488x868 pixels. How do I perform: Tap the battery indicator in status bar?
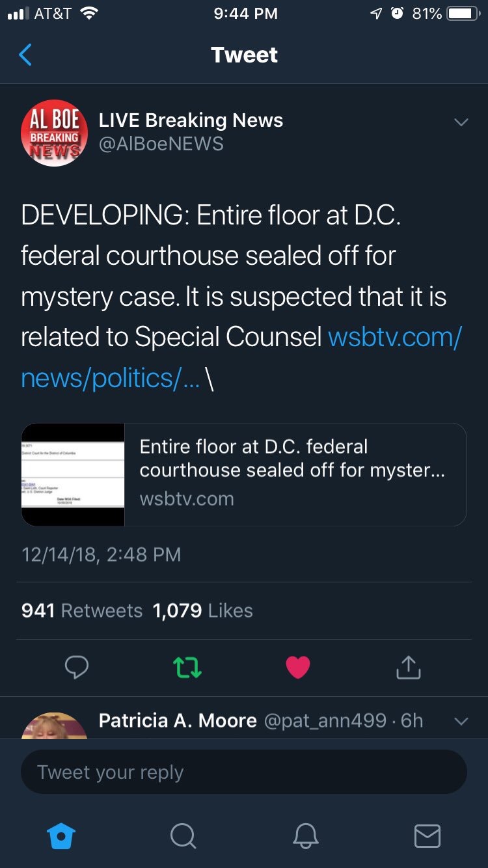click(463, 14)
